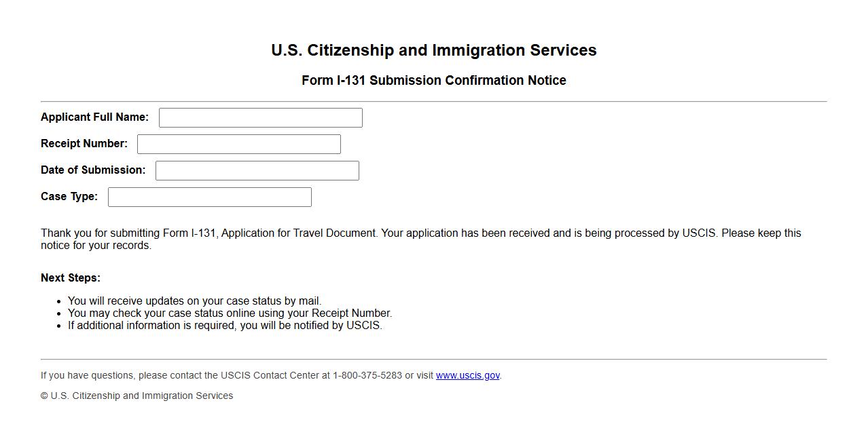Image resolution: width=868 pixels, height=441 pixels.
Task: Focus the Receipt Number text box
Action: click(238, 144)
